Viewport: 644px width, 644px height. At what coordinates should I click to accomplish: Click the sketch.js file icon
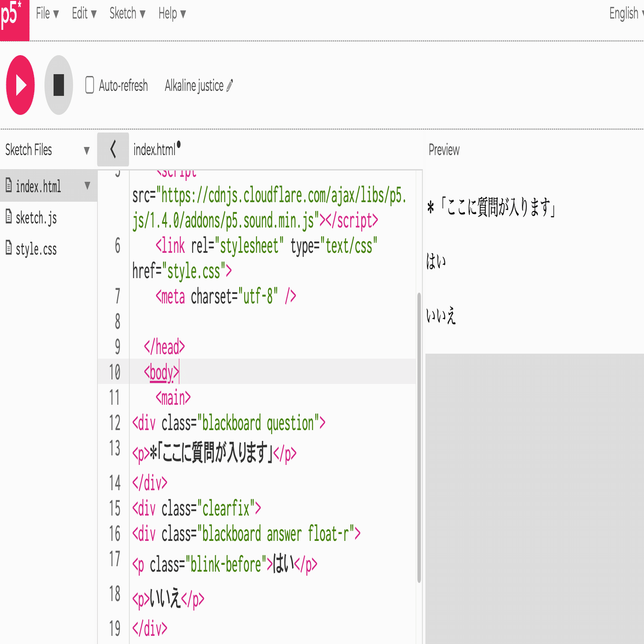point(9,216)
